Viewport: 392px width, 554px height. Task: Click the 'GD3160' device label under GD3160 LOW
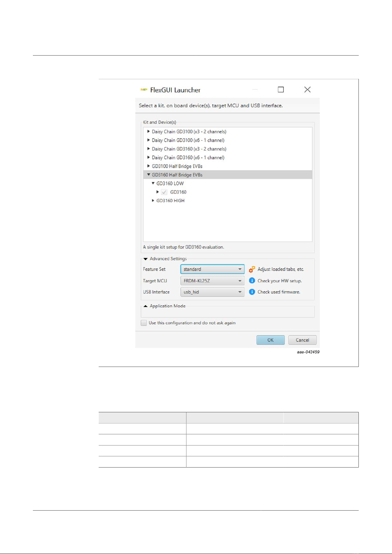click(x=178, y=192)
